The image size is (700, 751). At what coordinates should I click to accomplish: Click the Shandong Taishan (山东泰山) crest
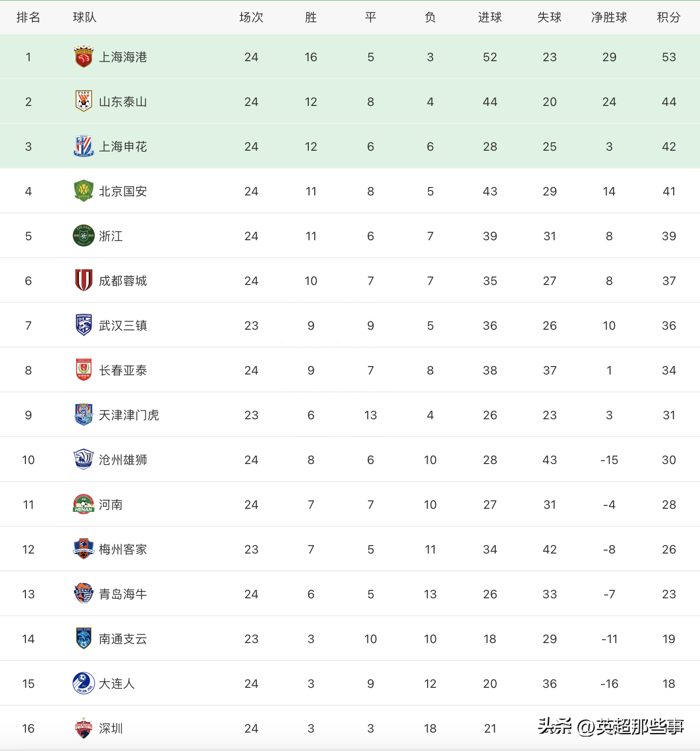[x=84, y=101]
